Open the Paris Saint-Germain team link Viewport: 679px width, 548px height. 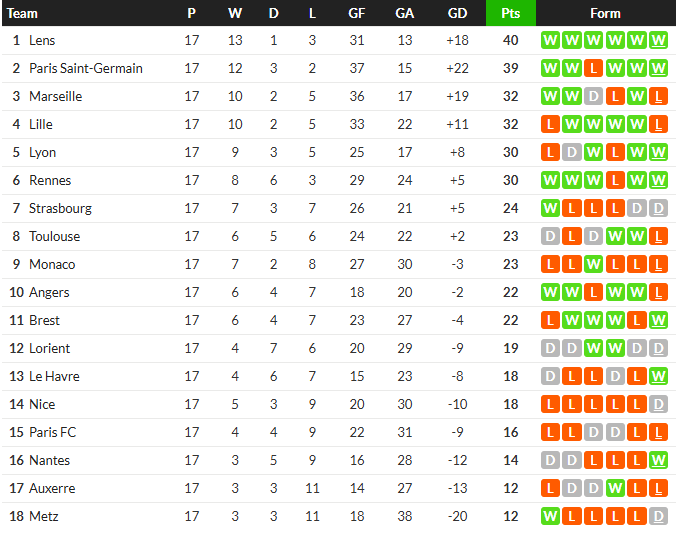(86, 68)
